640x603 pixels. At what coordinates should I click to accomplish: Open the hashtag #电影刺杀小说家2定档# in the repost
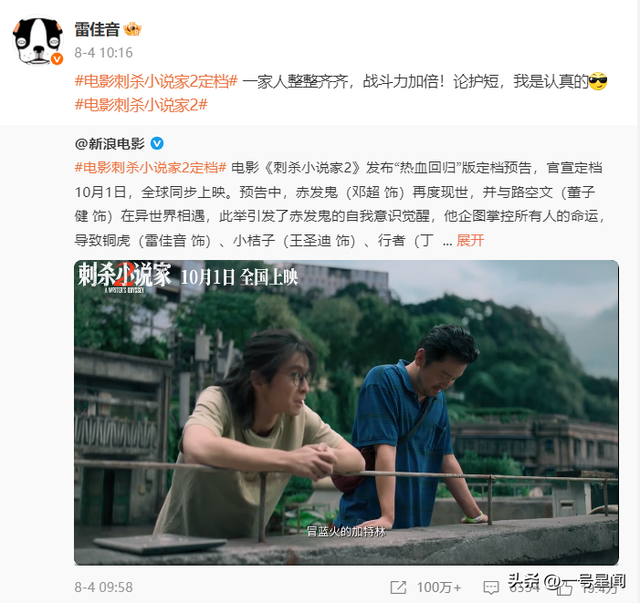[151, 168]
